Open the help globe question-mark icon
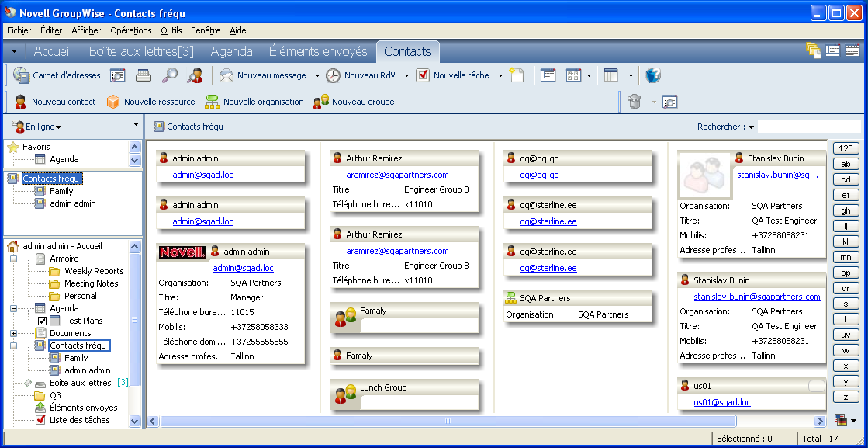This screenshot has height=448, width=868. [653, 75]
